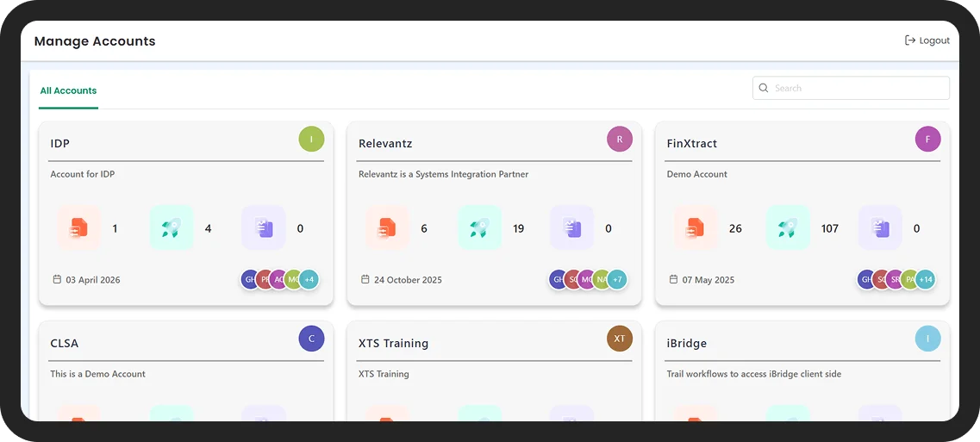Click 'This is a Demo Account' text
The image size is (980, 442).
click(97, 374)
